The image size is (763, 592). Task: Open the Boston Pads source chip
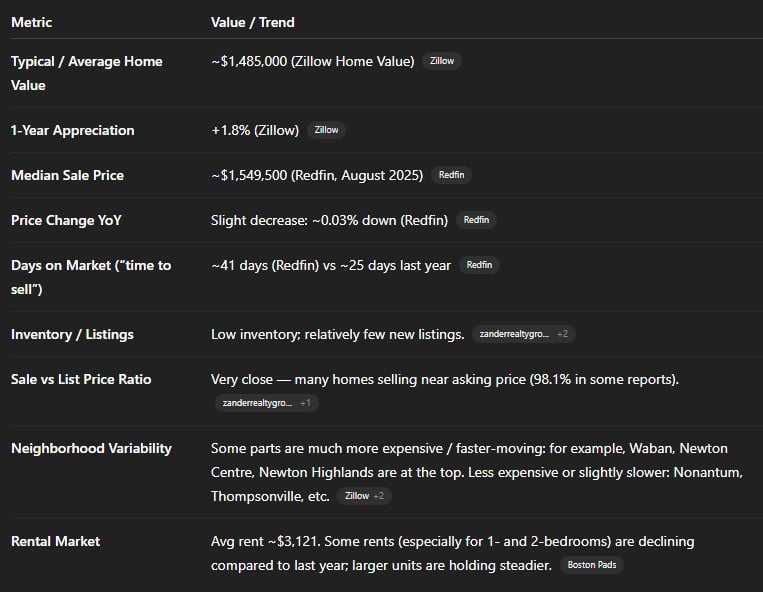click(x=591, y=565)
